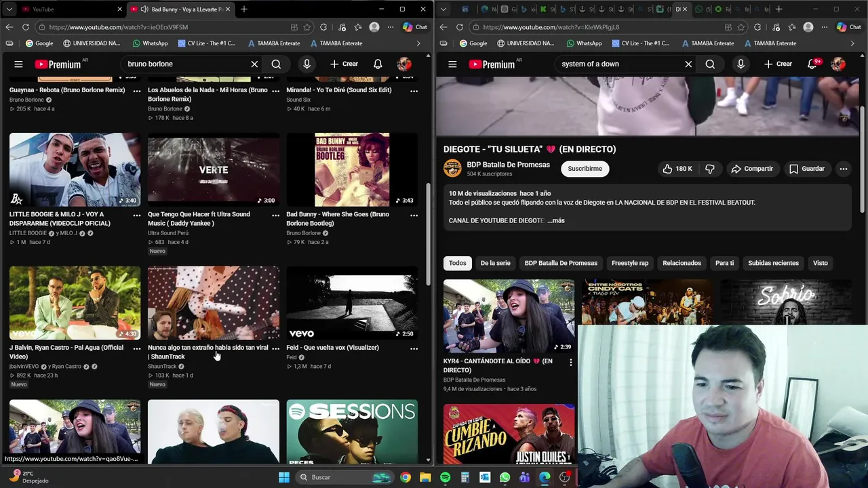Open WhatsApp bookmark in left browser
Screen dimensions: 868x488
pyautogui.click(x=150, y=43)
